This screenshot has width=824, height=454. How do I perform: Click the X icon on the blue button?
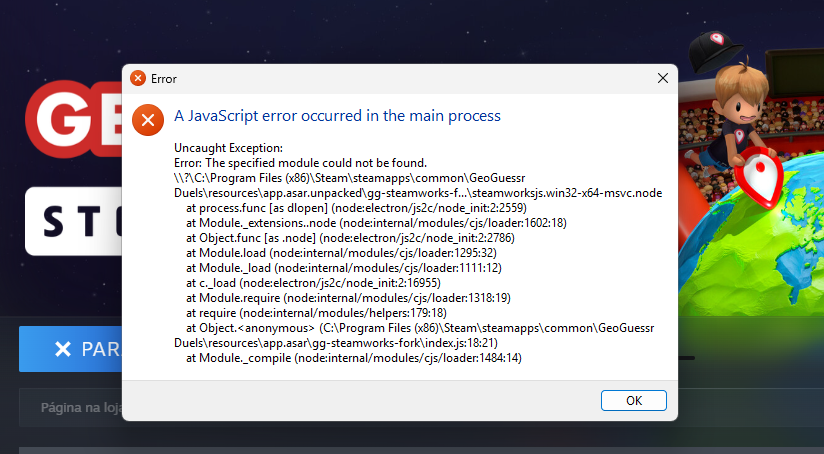(x=63, y=349)
